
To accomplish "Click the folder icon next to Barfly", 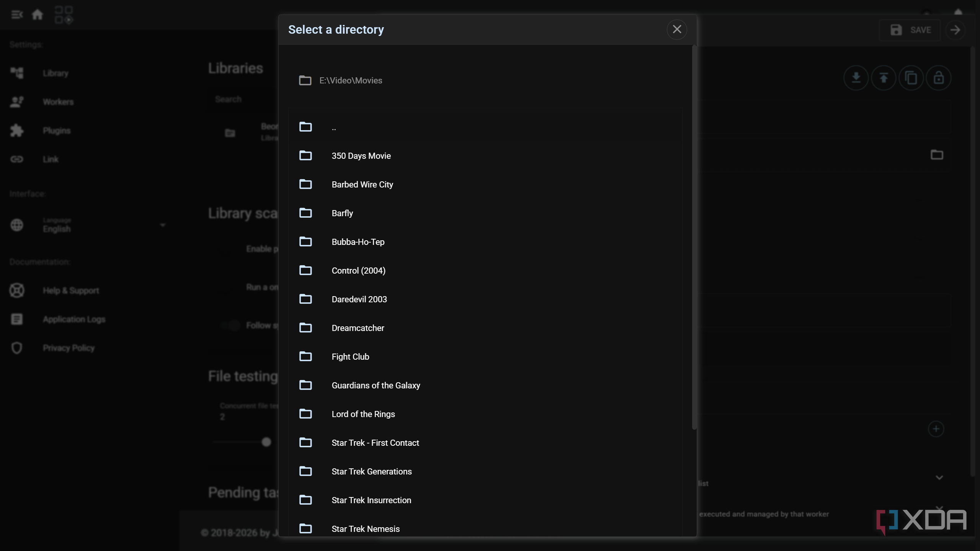I will click(305, 213).
